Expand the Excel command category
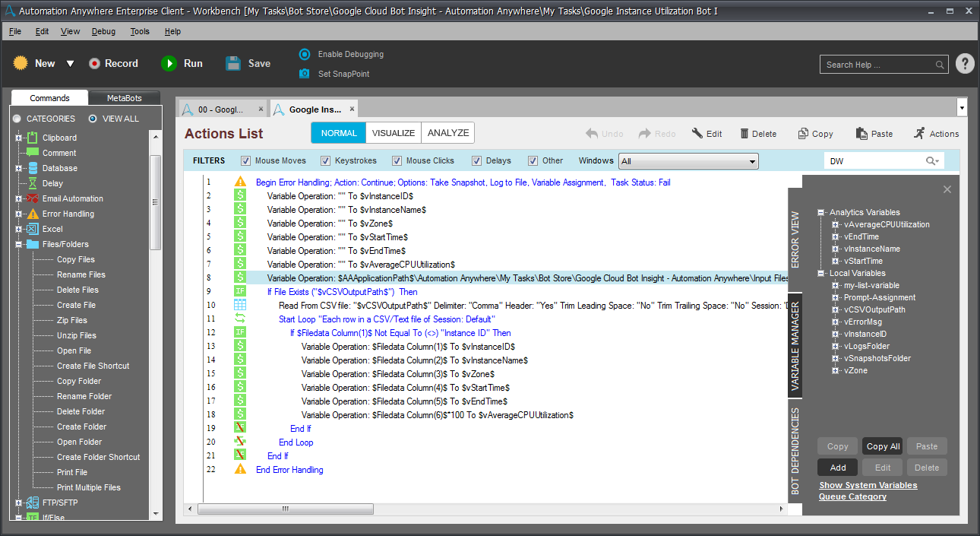This screenshot has width=980, height=536. click(x=19, y=229)
